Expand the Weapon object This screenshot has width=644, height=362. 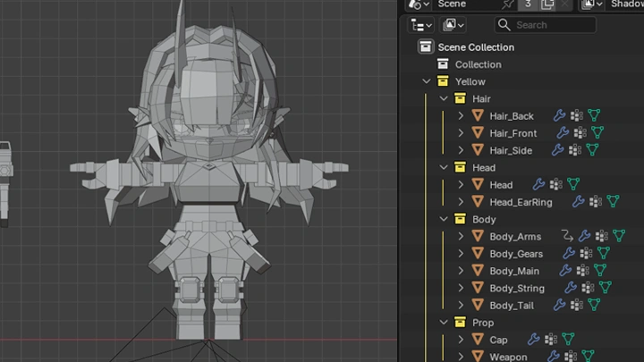461,357
